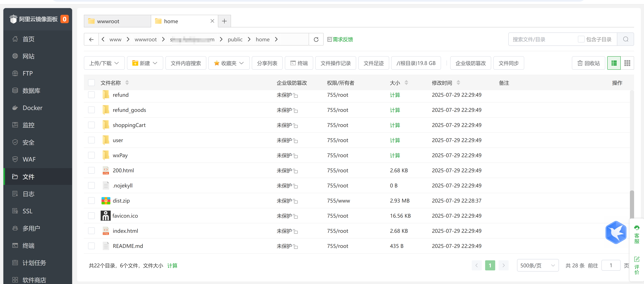Click the search magnifier icon
The image size is (644, 284).
coord(626,39)
